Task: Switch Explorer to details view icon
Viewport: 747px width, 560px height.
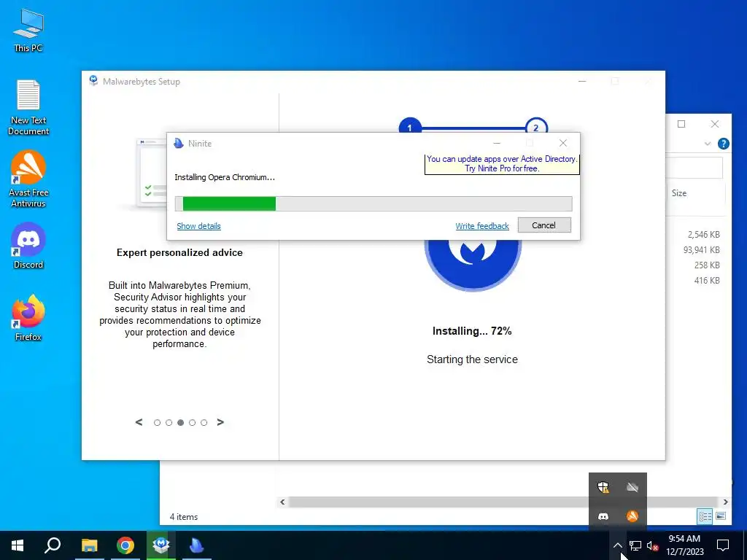Action: pos(705,516)
